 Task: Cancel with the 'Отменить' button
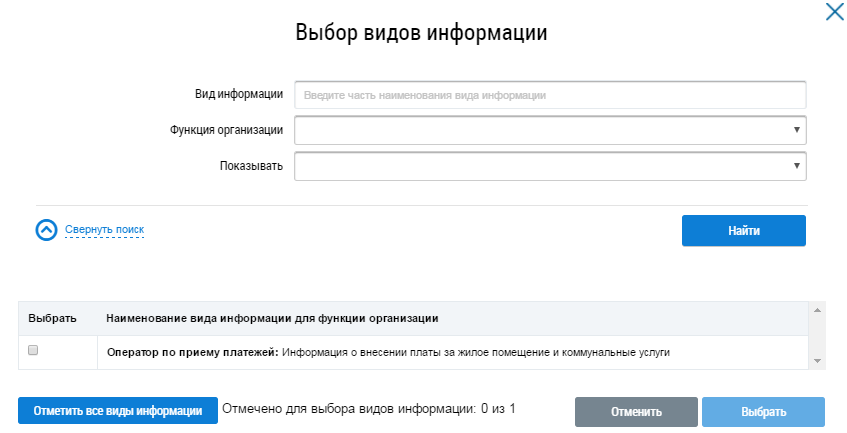click(636, 411)
